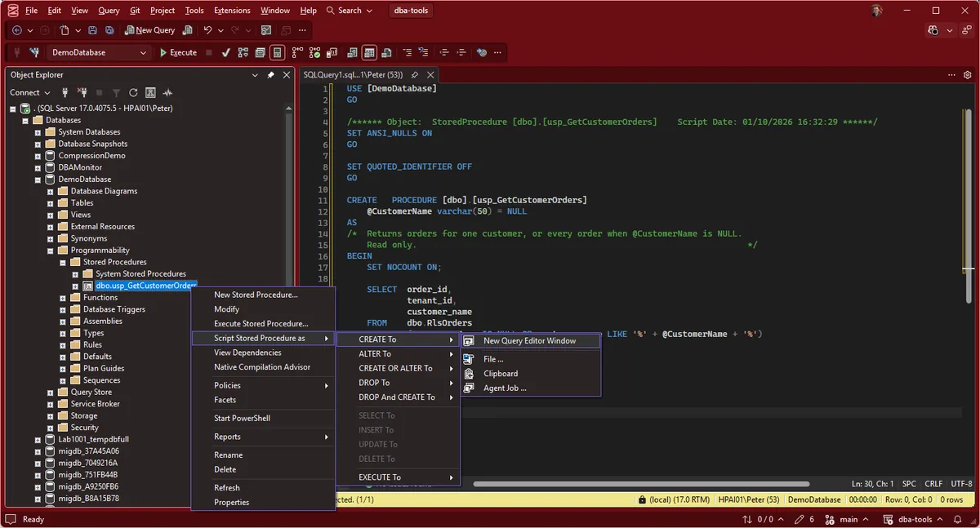Collapse the Programmability node
Viewport: 980px width, 528px height.
coord(51,251)
